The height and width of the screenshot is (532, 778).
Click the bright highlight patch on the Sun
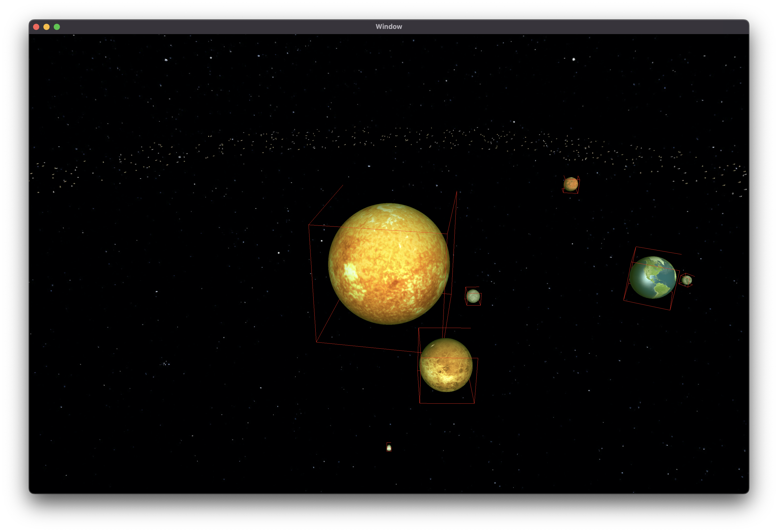coord(350,272)
